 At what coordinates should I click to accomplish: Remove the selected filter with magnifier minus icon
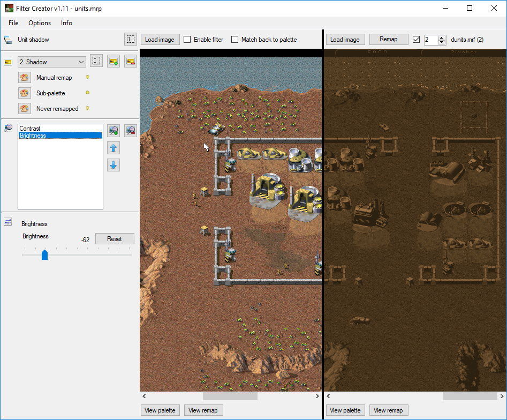131,130
